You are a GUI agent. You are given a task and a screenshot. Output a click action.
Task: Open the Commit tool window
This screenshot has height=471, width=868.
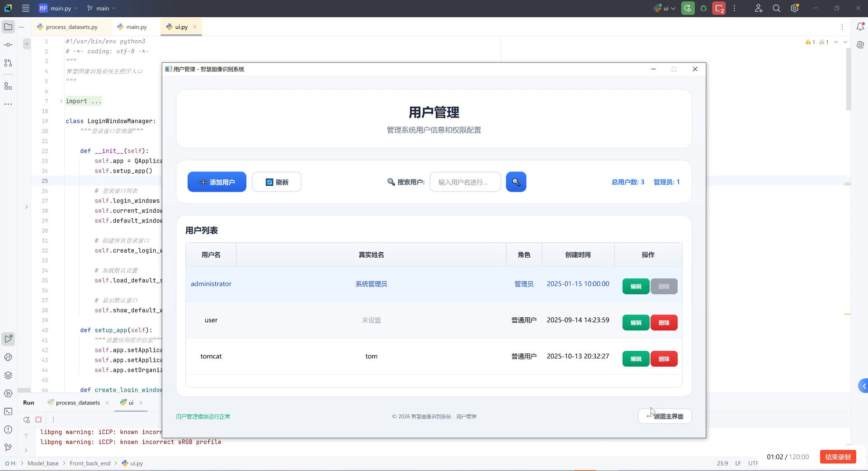click(x=8, y=44)
